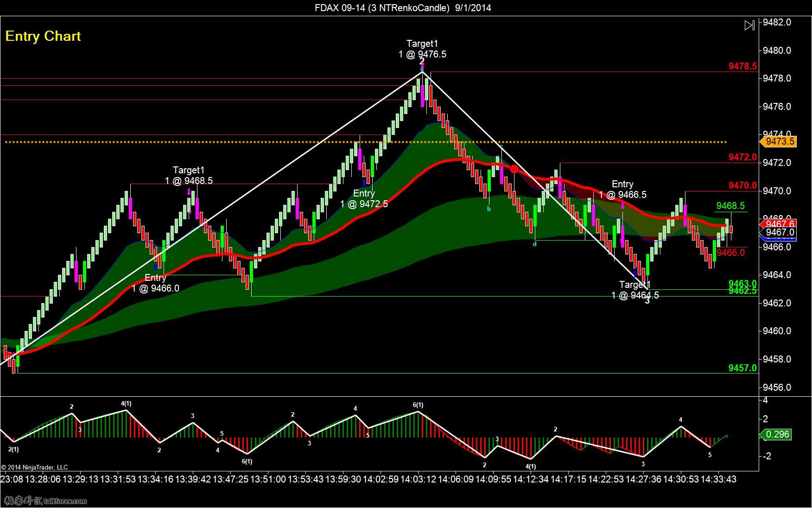This screenshot has height=508, width=812.
Task: Click the 13:39:42 time axis label
Action: (193, 479)
